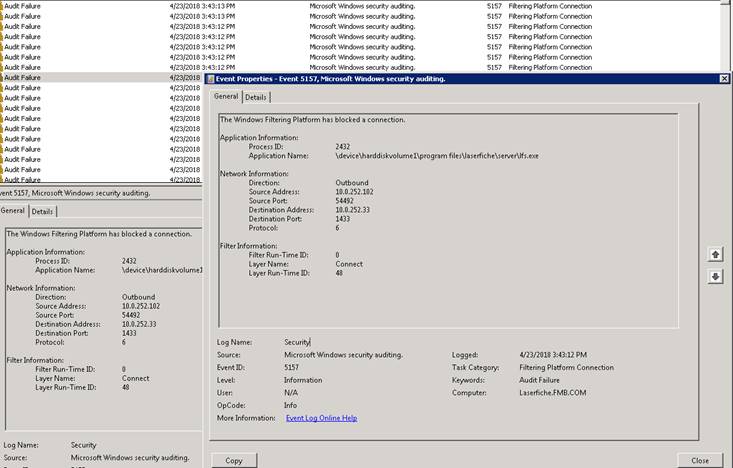Click the 'blocked a connection' message in preview pane
The height and width of the screenshot is (468, 733).
(x=98, y=234)
